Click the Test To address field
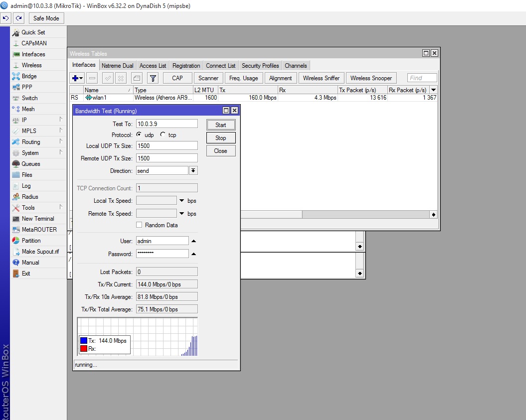 point(167,124)
